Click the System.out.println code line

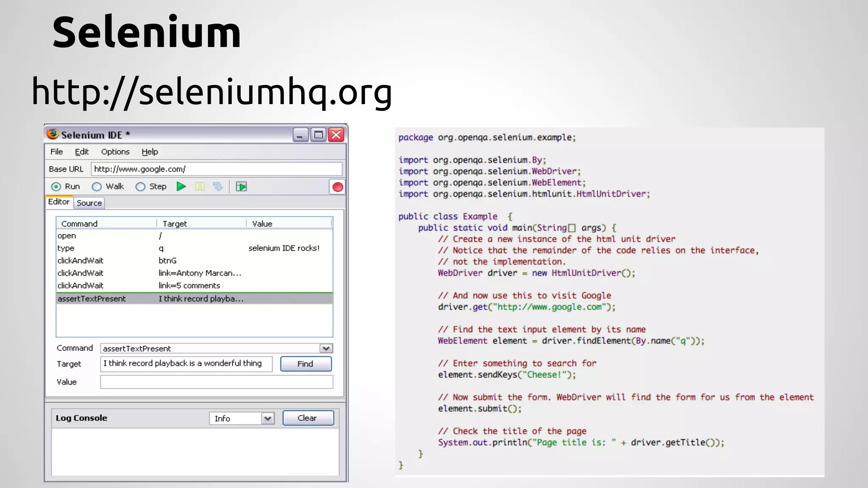pyautogui.click(x=581, y=443)
